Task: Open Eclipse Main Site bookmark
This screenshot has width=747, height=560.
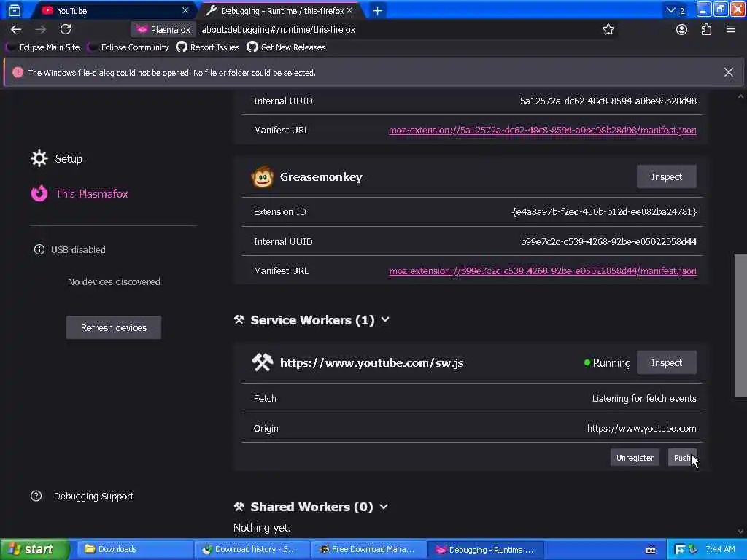Action: [x=43, y=47]
